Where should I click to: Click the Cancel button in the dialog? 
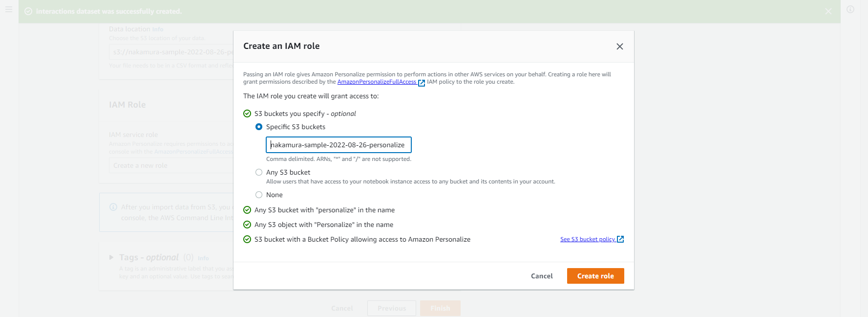click(542, 276)
